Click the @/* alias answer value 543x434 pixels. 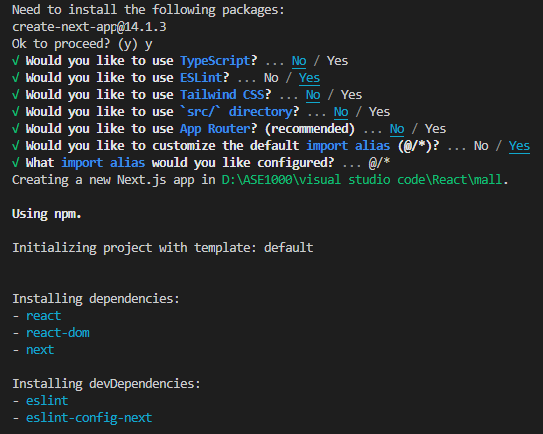pyautogui.click(x=380, y=163)
